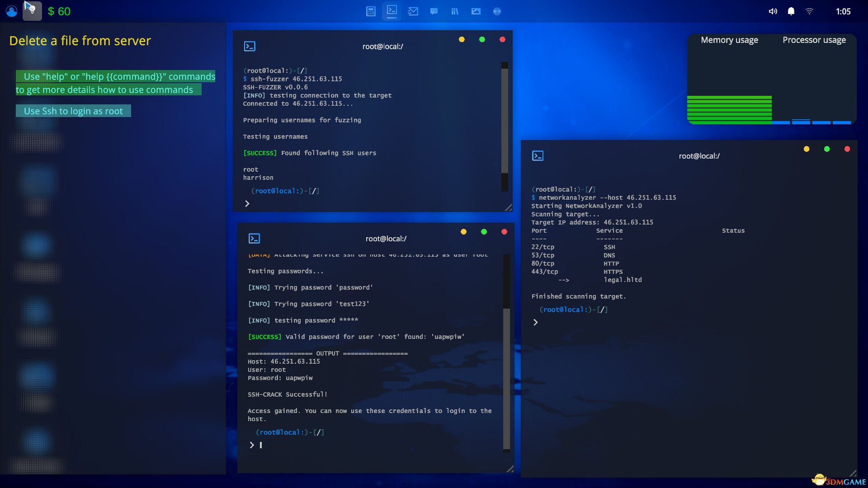Click the Wi-Fi status icon
This screenshot has width=868, height=488.
point(810,11)
